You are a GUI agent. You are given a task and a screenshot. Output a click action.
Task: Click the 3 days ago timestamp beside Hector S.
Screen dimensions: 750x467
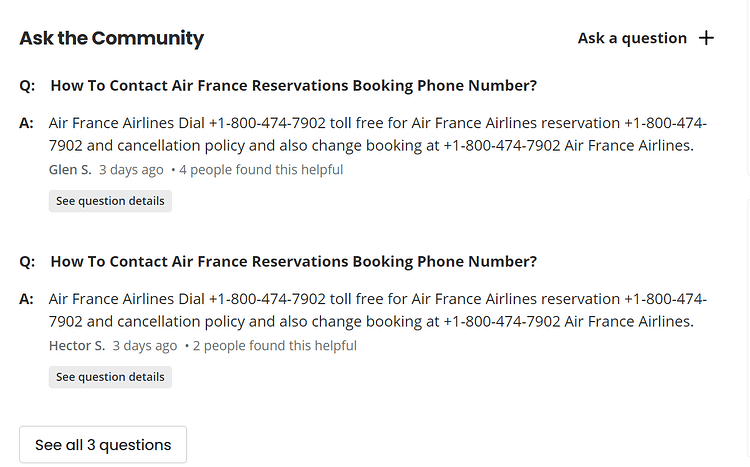[x=144, y=346]
